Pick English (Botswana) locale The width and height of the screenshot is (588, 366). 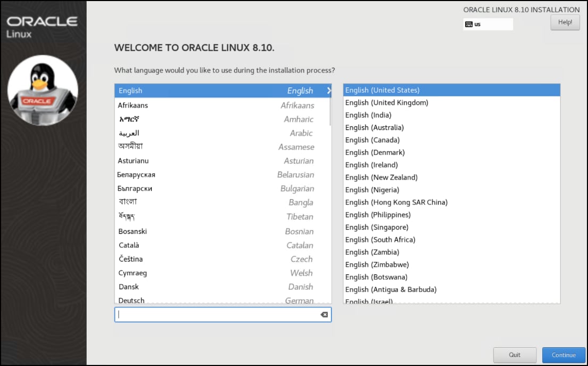[x=451, y=277]
